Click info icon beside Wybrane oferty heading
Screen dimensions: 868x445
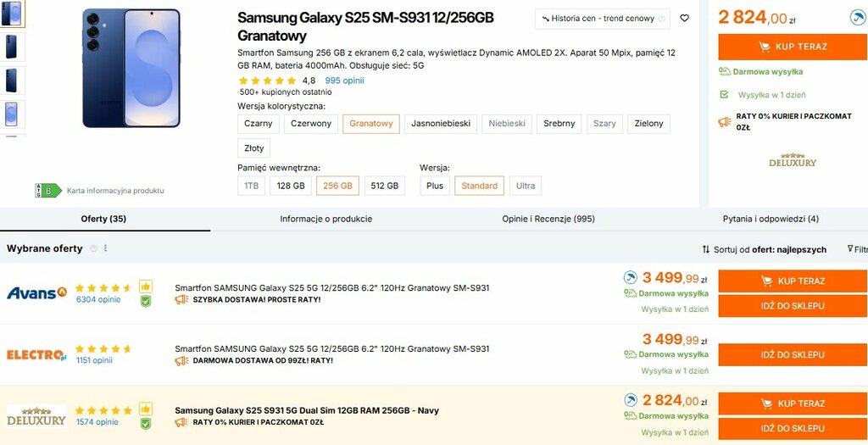tap(93, 248)
